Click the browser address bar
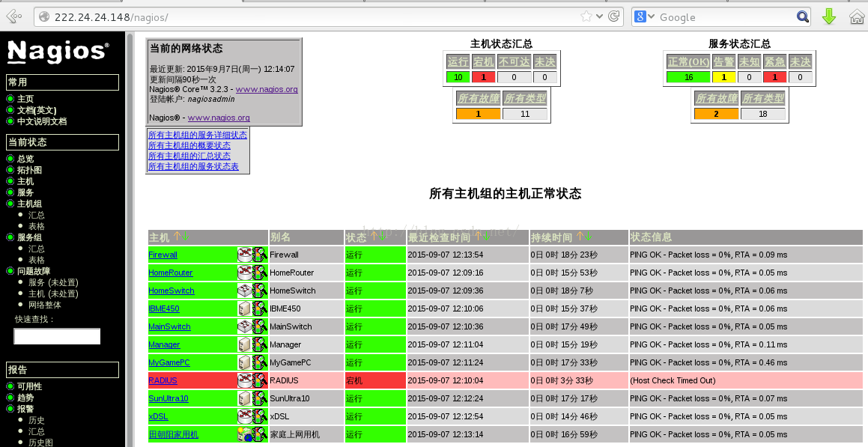The image size is (868, 447). 315,17
